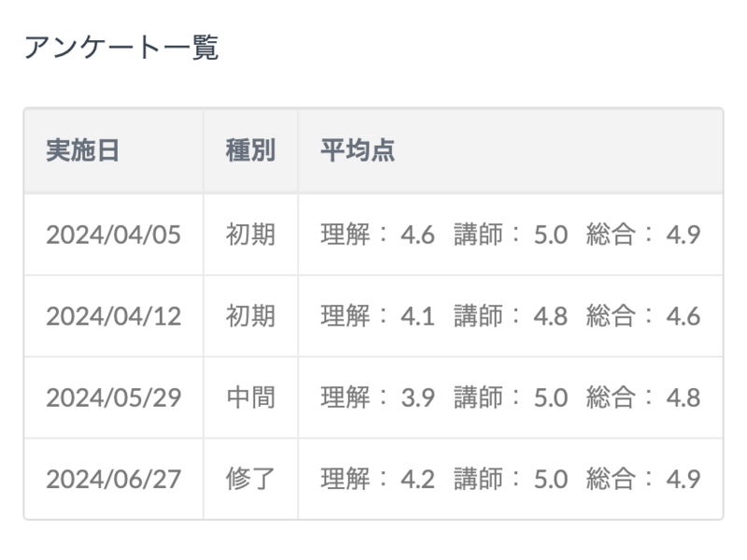Screen dimensions: 747x560
Task: Select 講師 5.0 in the 中間 row
Action: click(x=511, y=398)
